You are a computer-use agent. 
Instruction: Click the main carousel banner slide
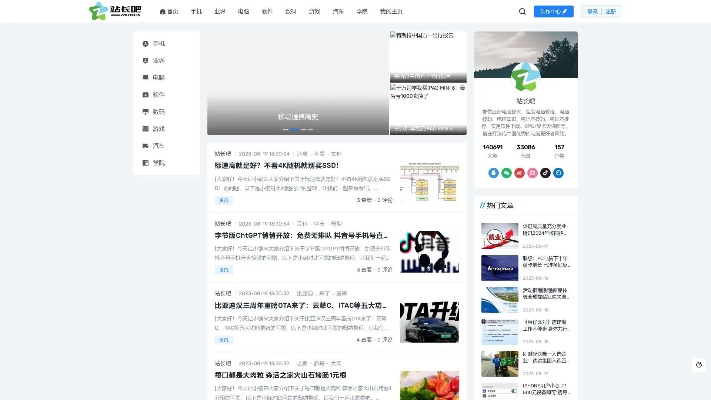pos(298,83)
